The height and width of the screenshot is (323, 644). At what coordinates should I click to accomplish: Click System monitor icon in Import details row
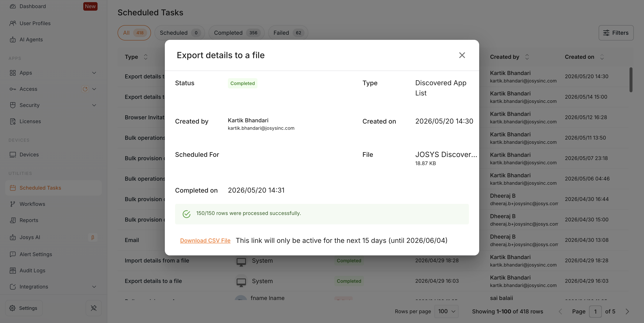coord(241,262)
